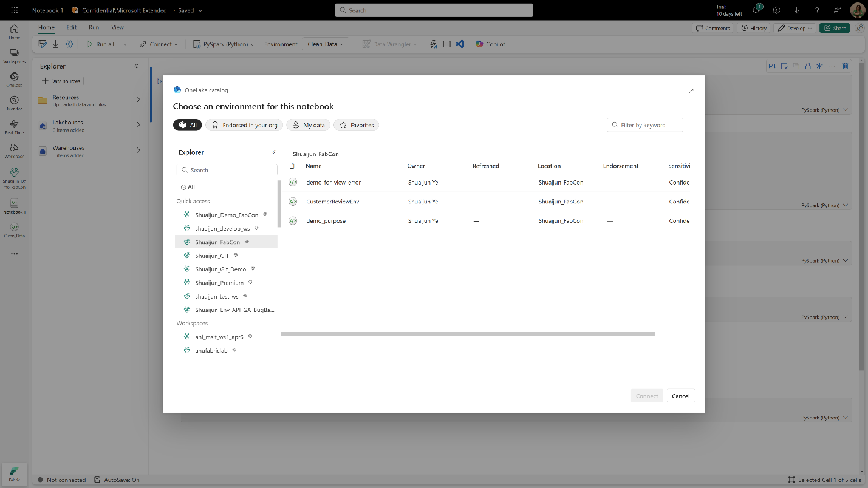Expand the Run all dropdown arrow

[125, 44]
